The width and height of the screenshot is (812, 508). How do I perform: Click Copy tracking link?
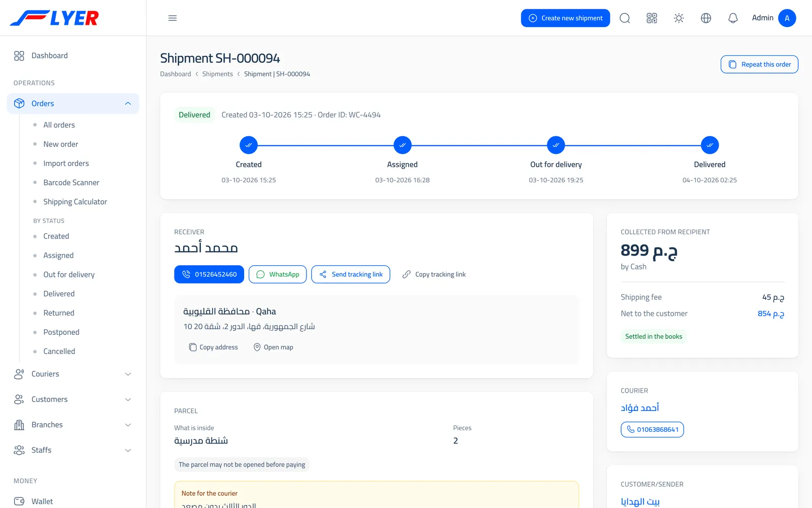pos(434,274)
